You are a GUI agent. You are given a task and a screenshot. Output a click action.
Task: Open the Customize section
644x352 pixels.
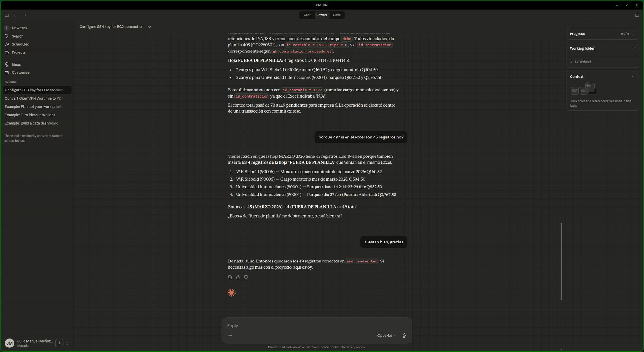point(20,72)
